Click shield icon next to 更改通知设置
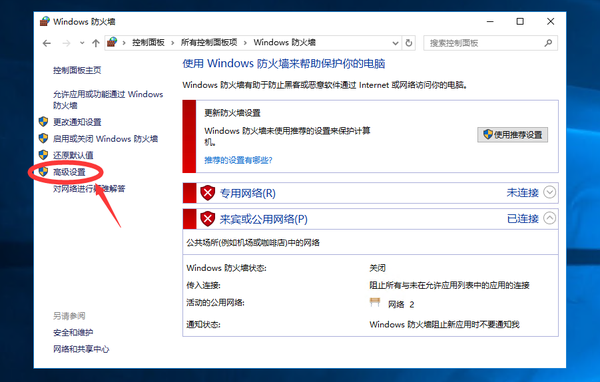 pos(43,122)
